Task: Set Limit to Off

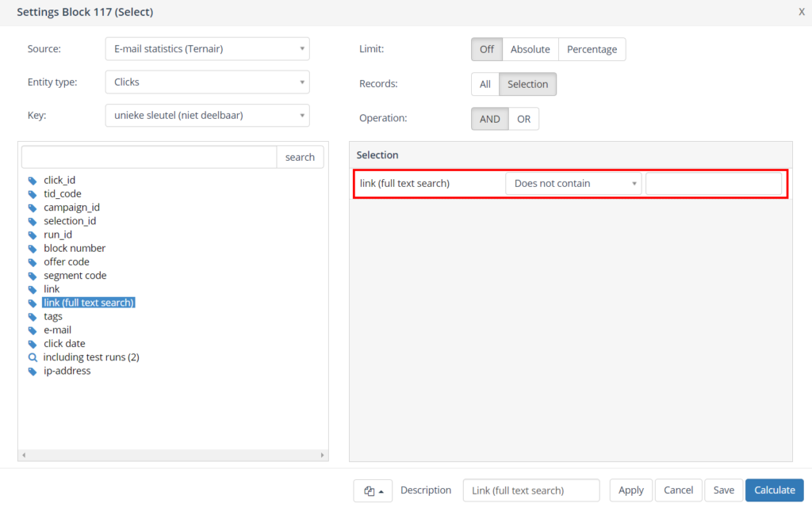Action: click(486, 49)
